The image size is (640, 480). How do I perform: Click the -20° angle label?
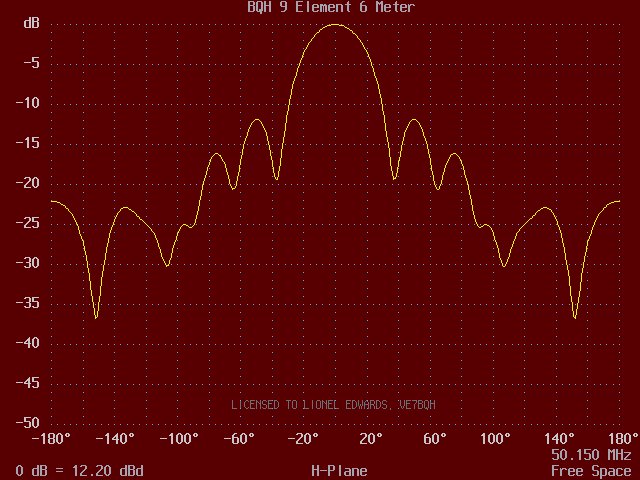[304, 439]
